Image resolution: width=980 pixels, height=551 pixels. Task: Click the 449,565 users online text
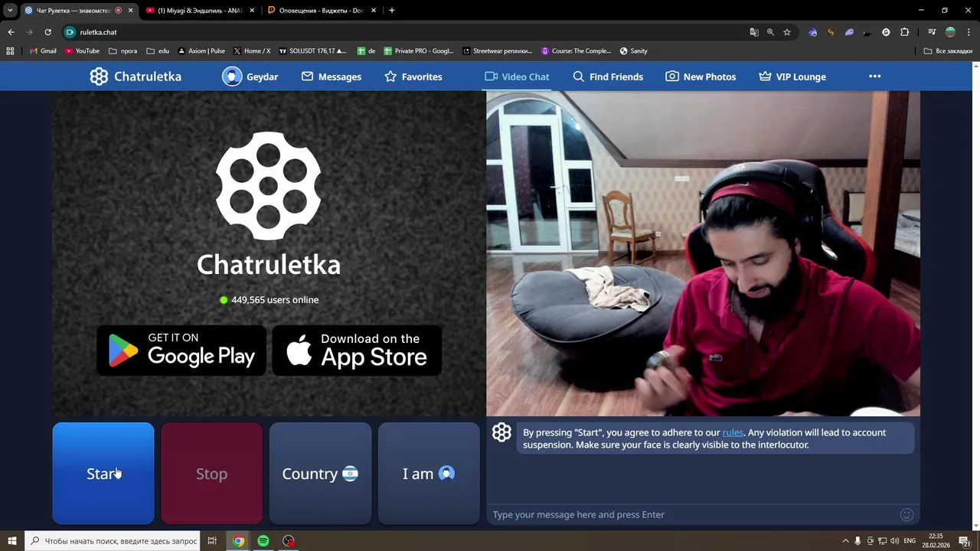275,300
